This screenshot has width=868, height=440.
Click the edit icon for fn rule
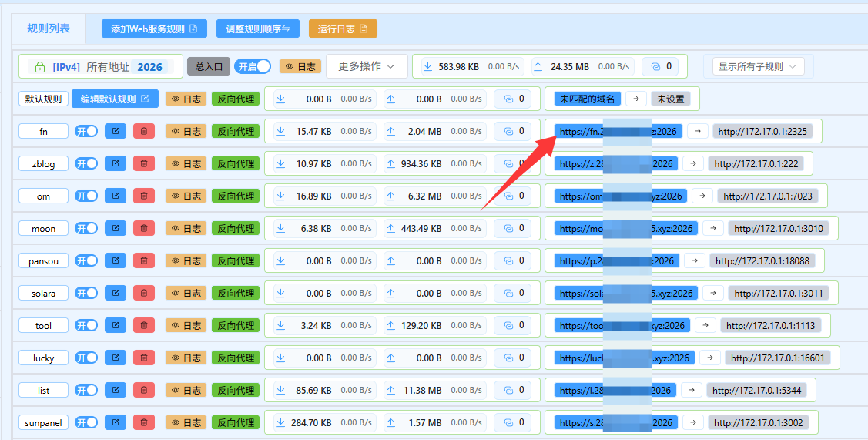(x=115, y=132)
